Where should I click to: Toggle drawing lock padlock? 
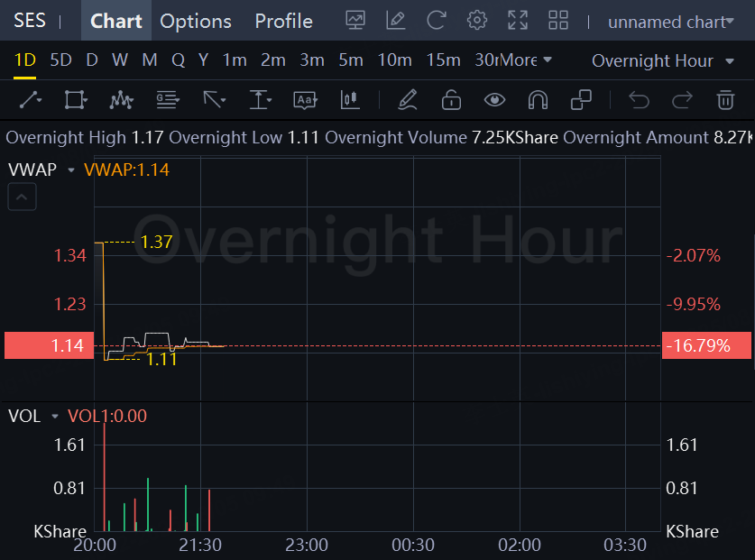pyautogui.click(x=451, y=99)
